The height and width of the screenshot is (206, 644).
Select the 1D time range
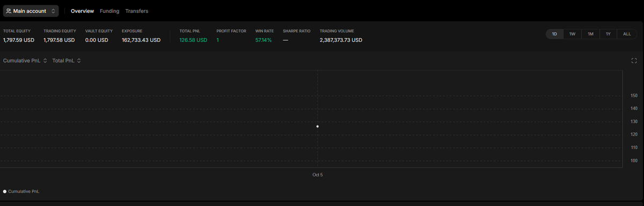(554, 34)
